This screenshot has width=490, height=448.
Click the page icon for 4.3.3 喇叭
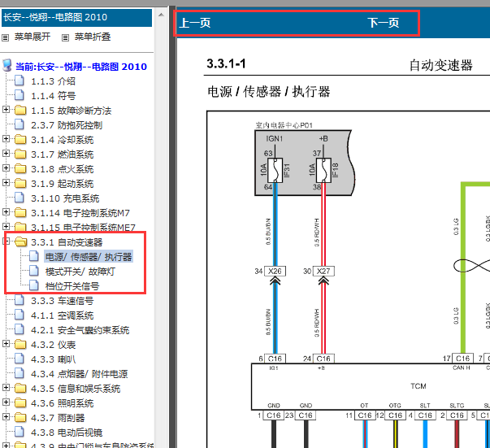(20, 359)
